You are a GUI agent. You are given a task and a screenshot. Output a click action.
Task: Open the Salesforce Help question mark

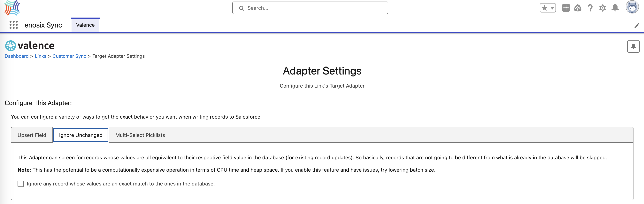590,8
